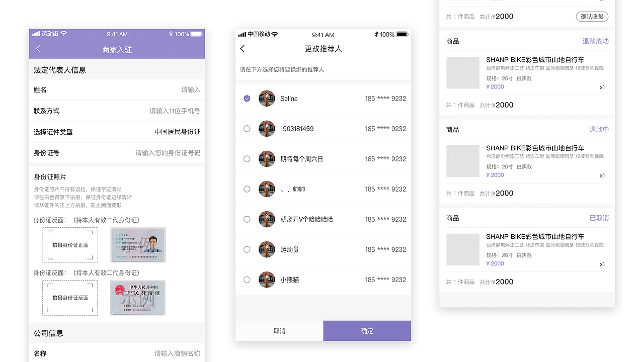Click the WiFi icon in 商家入驻 status bar
Screen dimensions: 644x362
64,34
